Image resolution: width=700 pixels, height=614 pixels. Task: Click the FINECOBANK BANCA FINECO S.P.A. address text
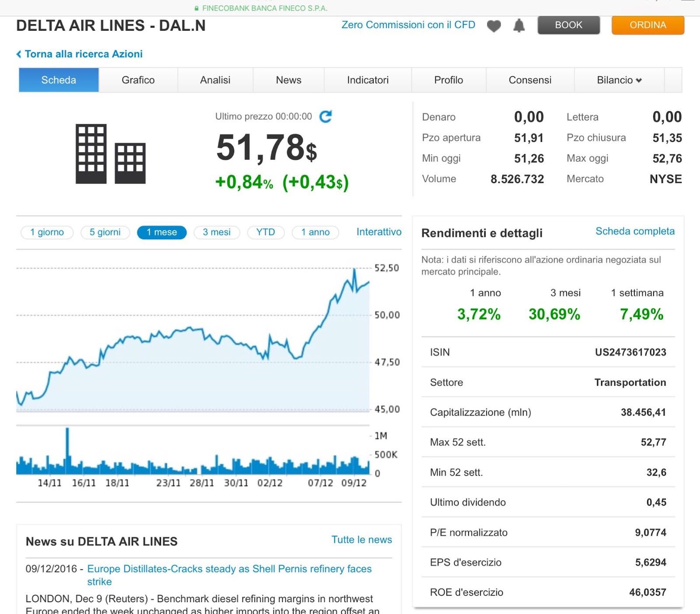(265, 8)
